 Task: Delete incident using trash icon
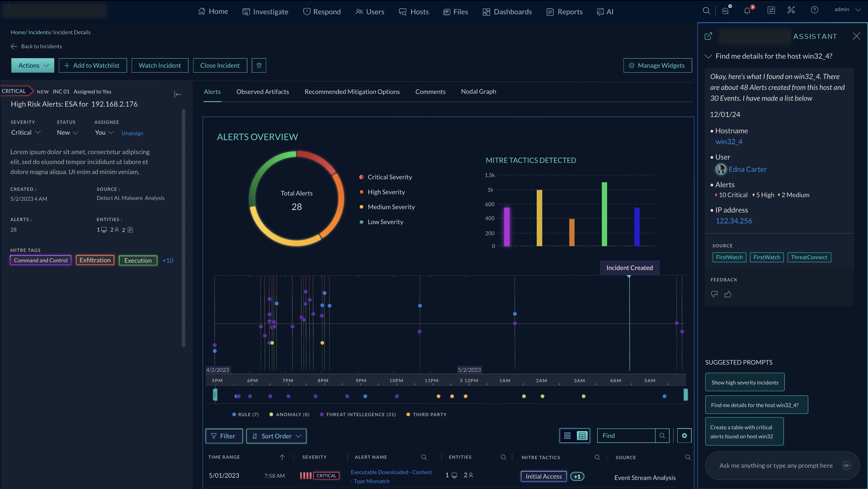pos(259,65)
